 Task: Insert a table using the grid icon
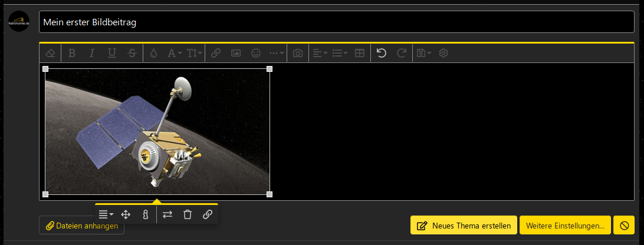(x=359, y=53)
